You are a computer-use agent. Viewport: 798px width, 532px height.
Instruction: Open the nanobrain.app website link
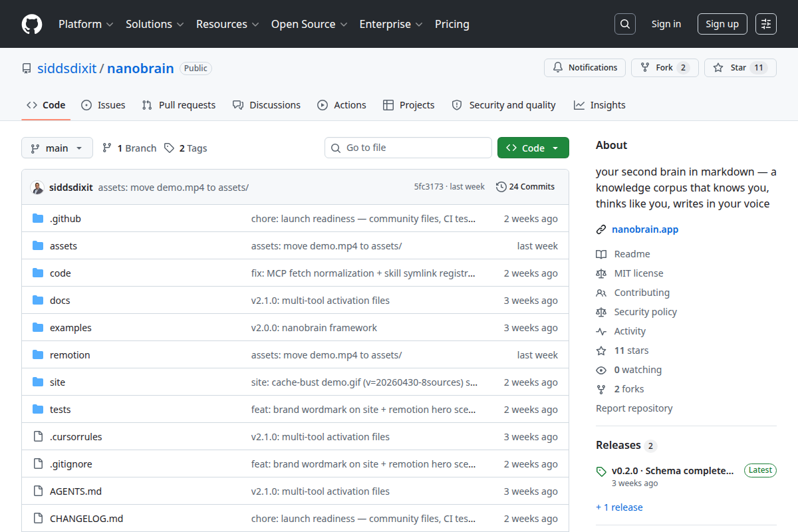click(645, 229)
